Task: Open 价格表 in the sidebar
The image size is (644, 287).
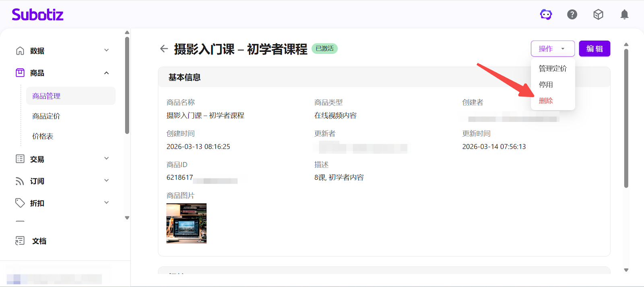Action: pos(43,136)
